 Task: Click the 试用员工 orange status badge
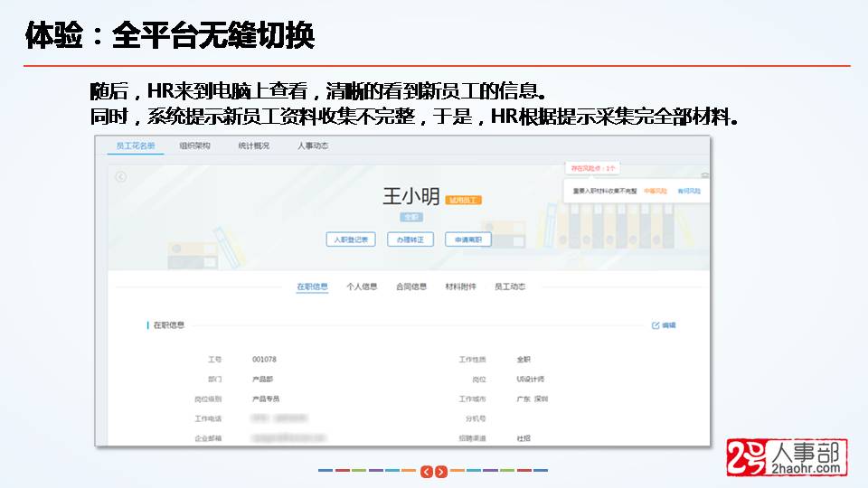pos(464,200)
